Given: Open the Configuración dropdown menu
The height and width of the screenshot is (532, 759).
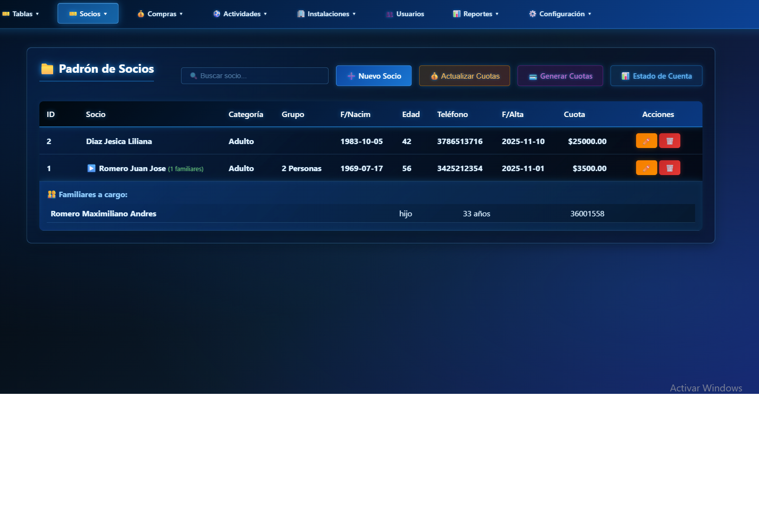Looking at the screenshot, I should (x=560, y=14).
